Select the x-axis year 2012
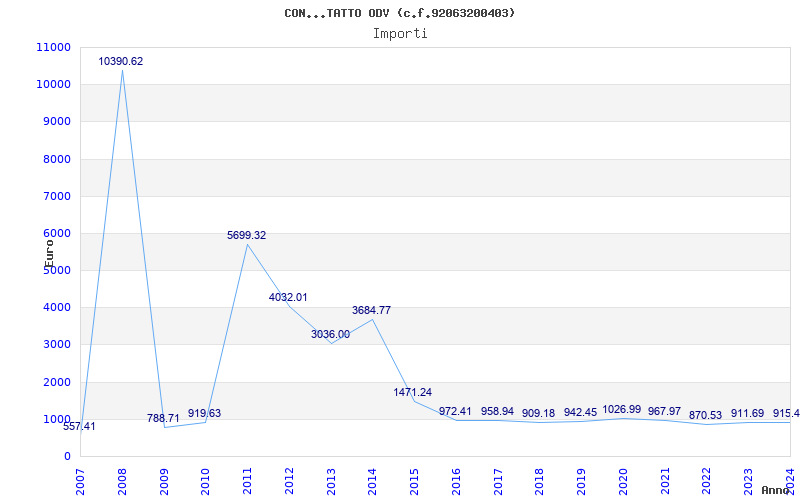Viewport: 800px width, 500px height. 289,482
